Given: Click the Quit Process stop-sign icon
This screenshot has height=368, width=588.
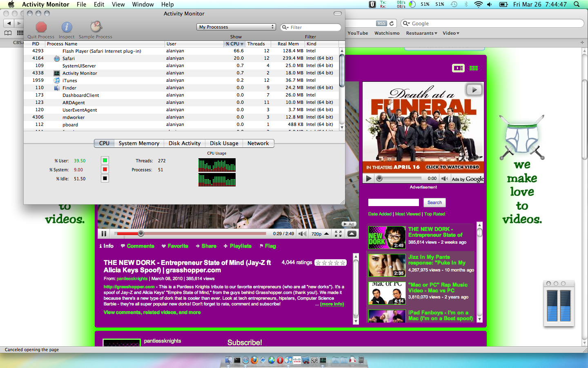Looking at the screenshot, I should [41, 27].
